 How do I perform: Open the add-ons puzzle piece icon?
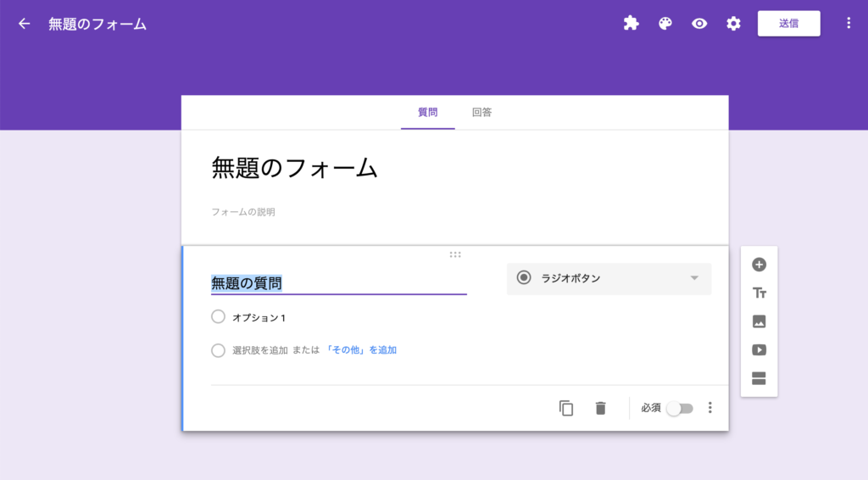coord(631,23)
